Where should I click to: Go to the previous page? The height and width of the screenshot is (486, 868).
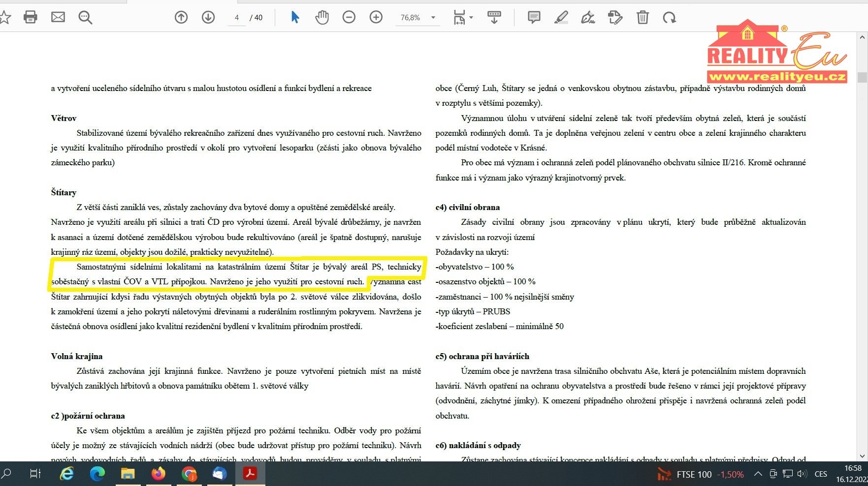181,17
